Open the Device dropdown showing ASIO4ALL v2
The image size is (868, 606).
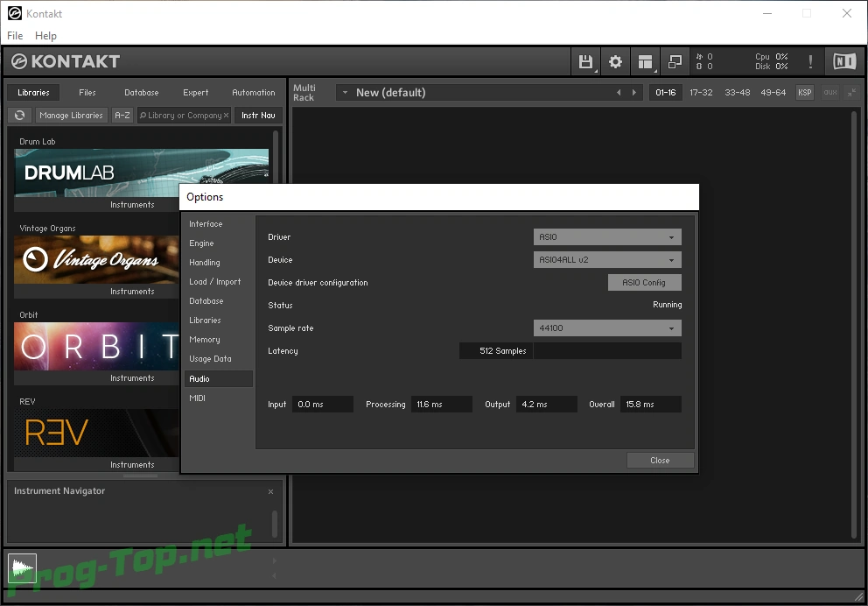[x=607, y=260]
